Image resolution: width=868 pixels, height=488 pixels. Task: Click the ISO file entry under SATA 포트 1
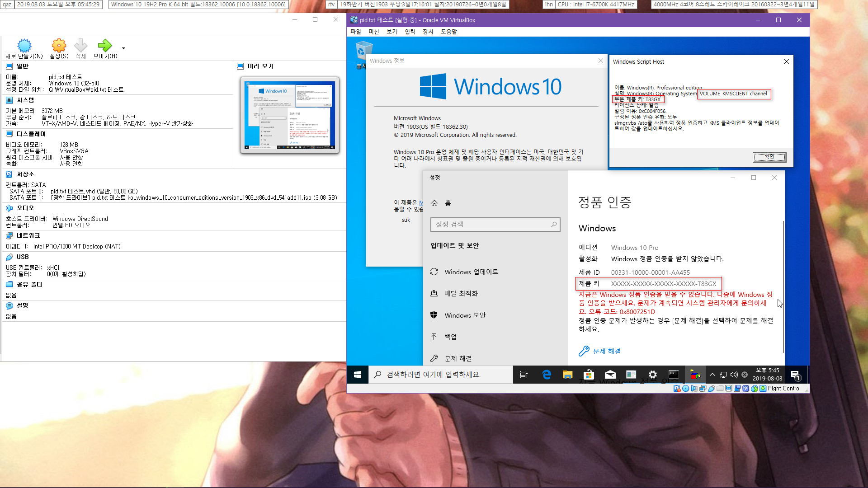click(194, 198)
